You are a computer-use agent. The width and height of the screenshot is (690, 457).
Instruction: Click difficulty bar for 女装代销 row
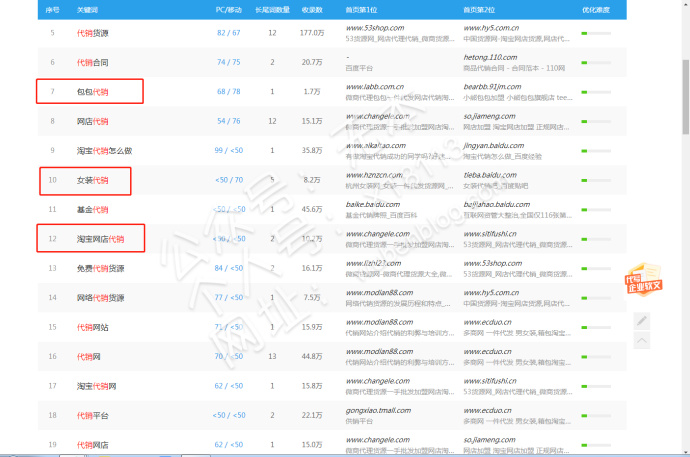click(596, 180)
